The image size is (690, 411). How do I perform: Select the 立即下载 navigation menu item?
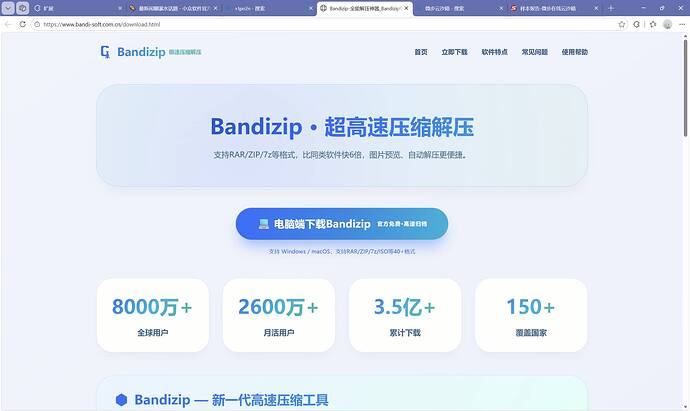454,52
